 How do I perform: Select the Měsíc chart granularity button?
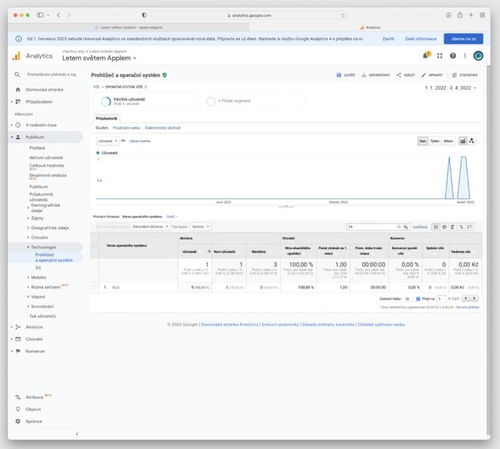(x=448, y=141)
